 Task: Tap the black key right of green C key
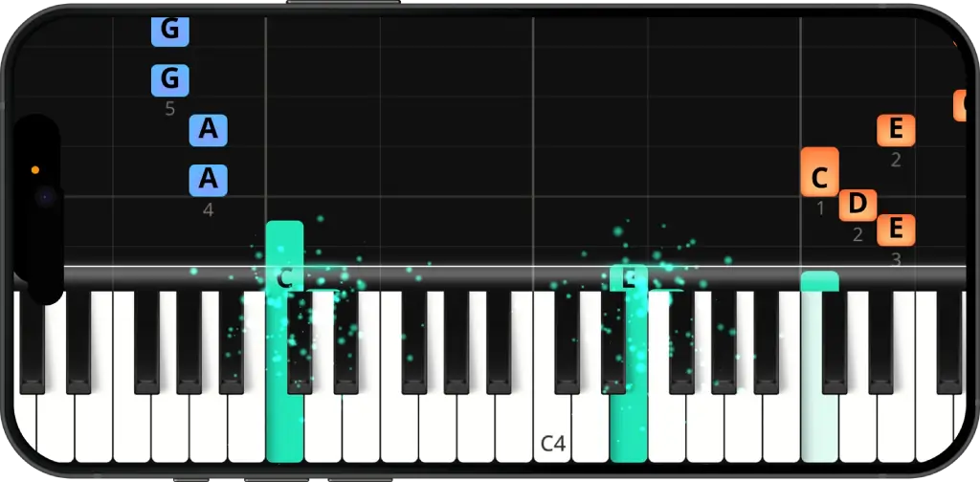click(300, 342)
